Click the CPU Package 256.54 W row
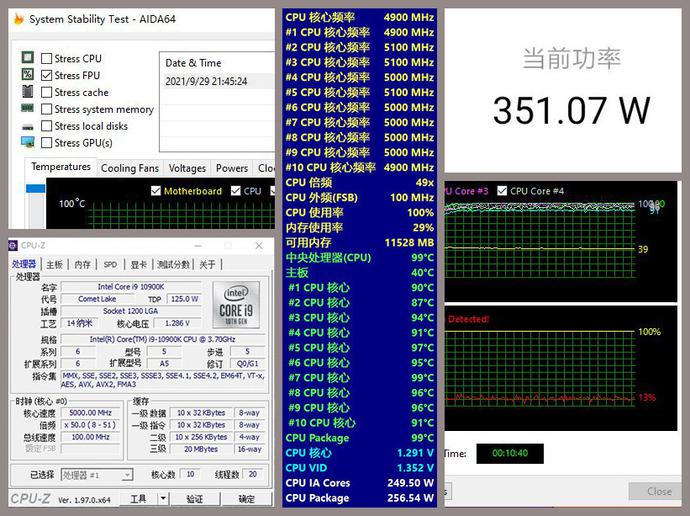This screenshot has height=516, width=690. tap(360, 498)
